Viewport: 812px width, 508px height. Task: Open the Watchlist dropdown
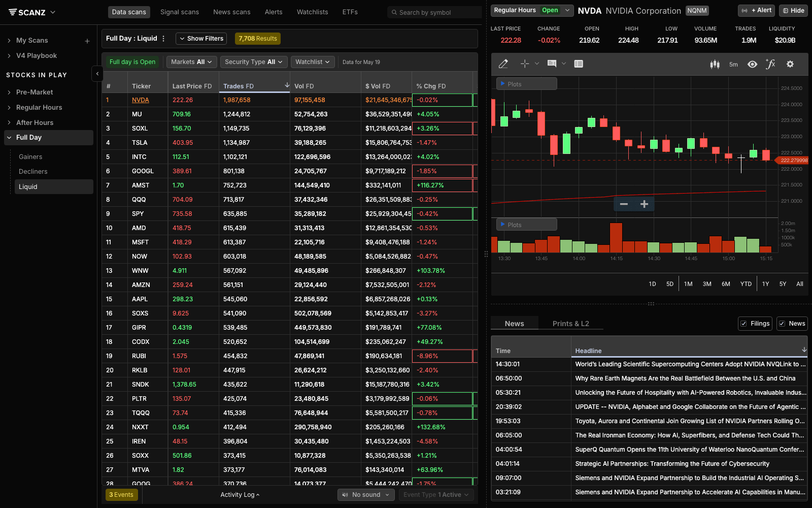[x=313, y=62]
